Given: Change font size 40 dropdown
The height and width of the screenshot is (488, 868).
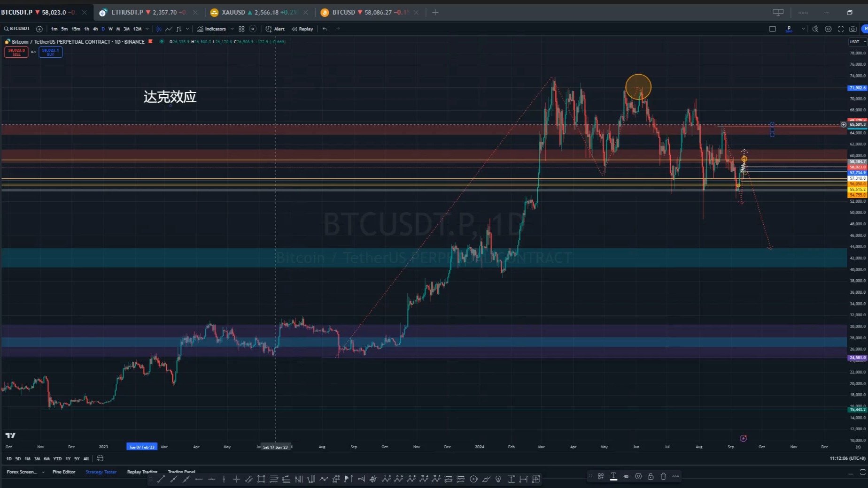Looking at the screenshot, I should [x=626, y=476].
